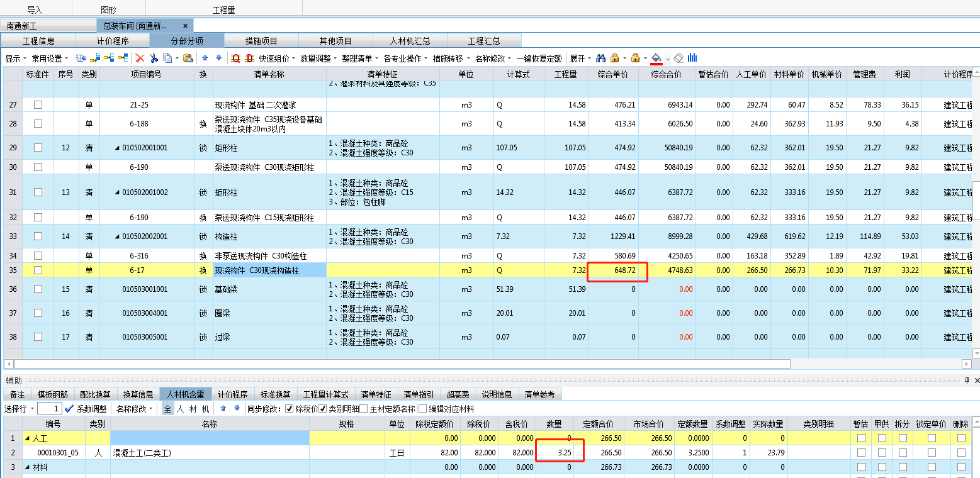Screen dimensions: 980x478
Task: Click the scissors cut icon
Action: [x=154, y=58]
